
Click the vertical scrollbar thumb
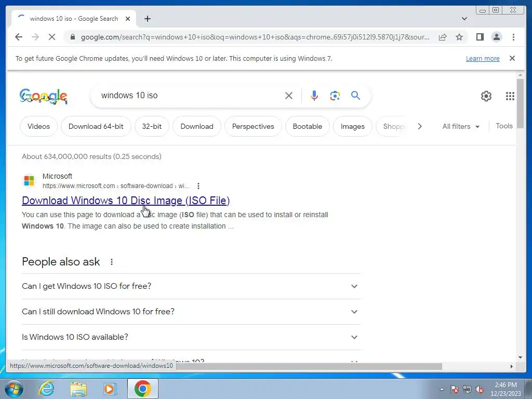(520, 103)
